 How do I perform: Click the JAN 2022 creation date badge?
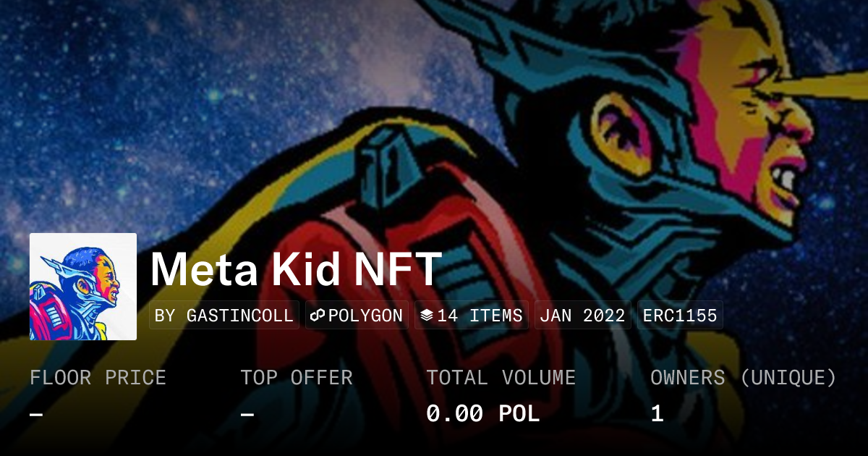582,316
